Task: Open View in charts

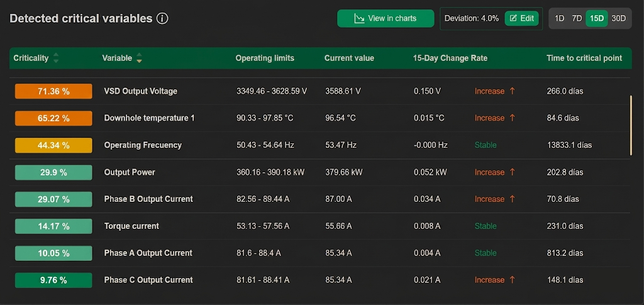Action: pos(386,18)
